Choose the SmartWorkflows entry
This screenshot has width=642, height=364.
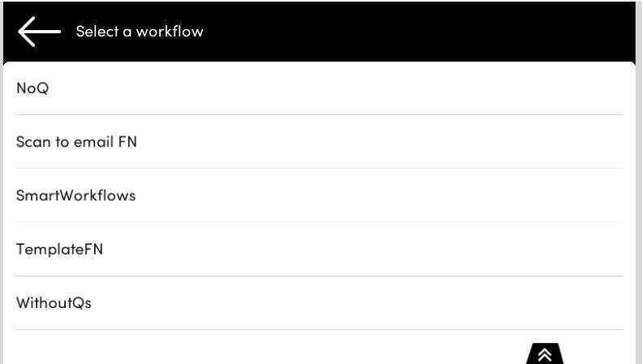[75, 195]
